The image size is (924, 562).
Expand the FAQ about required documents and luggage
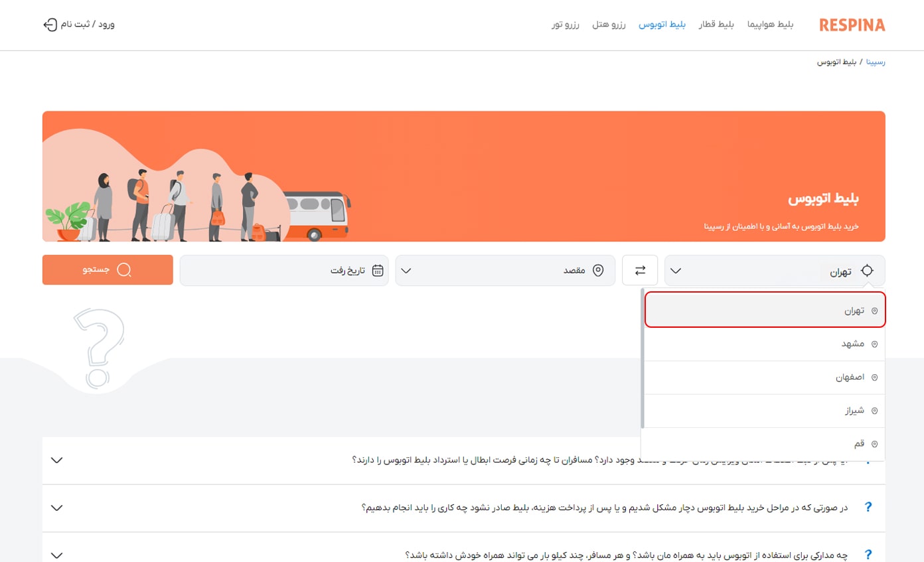(57, 555)
